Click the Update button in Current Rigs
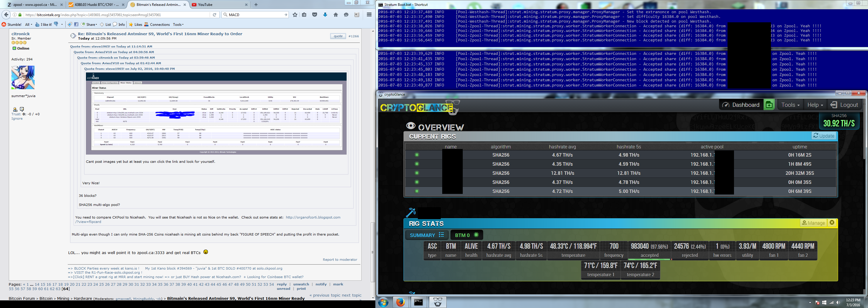The width and height of the screenshot is (868, 308). [x=823, y=136]
